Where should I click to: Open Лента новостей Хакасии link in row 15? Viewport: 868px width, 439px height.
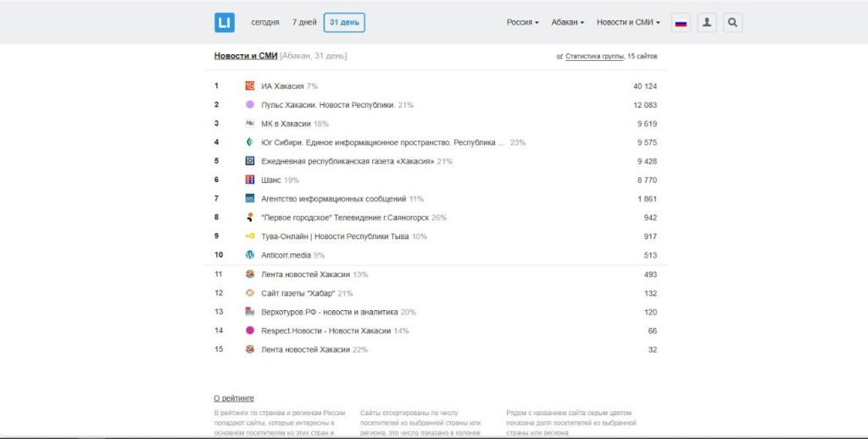tap(305, 350)
